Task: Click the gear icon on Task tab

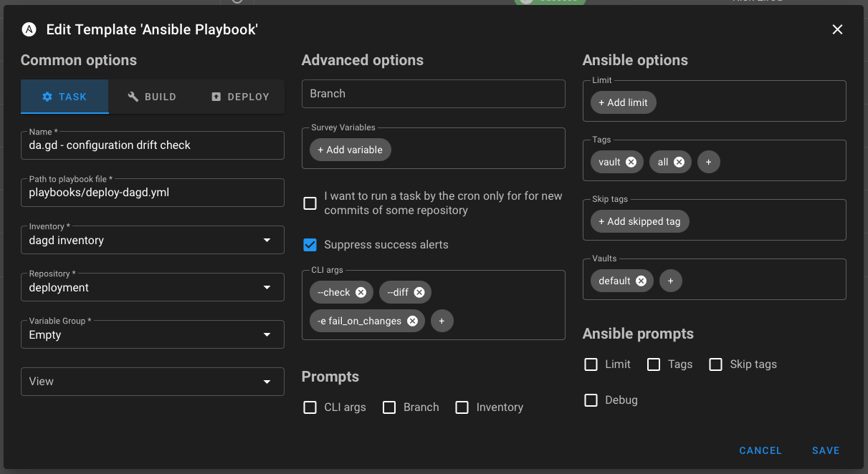Action: 47,97
